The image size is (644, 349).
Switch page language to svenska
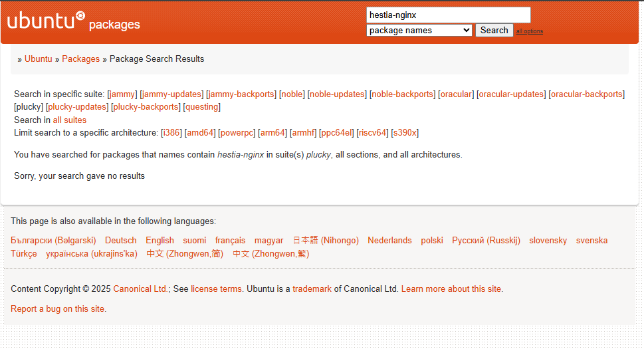pyautogui.click(x=592, y=240)
